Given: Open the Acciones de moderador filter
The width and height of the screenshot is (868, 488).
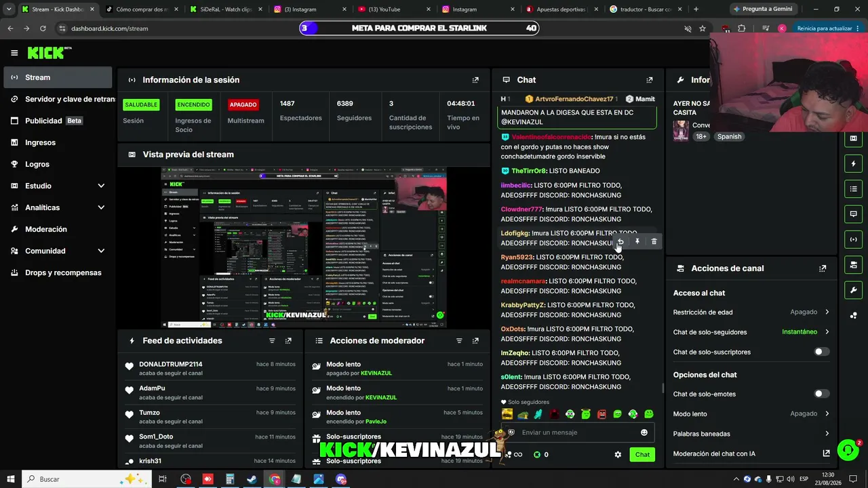Looking at the screenshot, I should coord(459,341).
